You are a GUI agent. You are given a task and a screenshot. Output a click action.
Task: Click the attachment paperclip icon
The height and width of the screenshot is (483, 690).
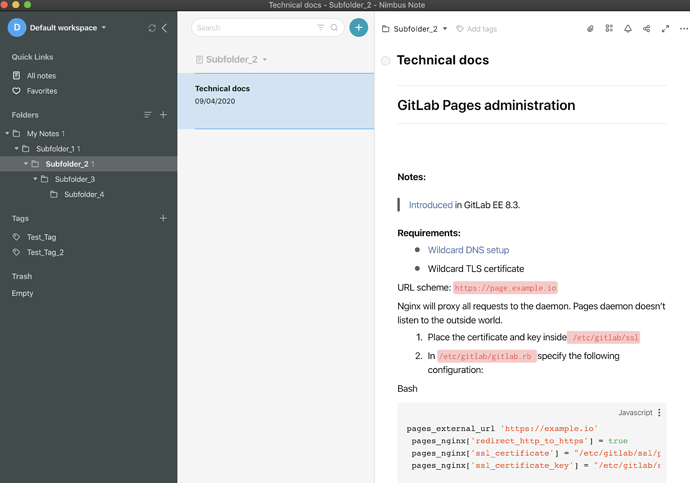pos(590,29)
